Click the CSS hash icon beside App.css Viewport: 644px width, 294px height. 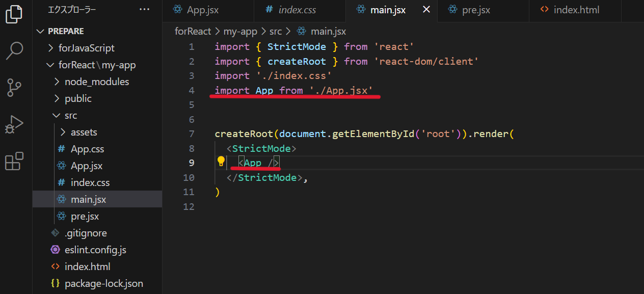(62, 149)
